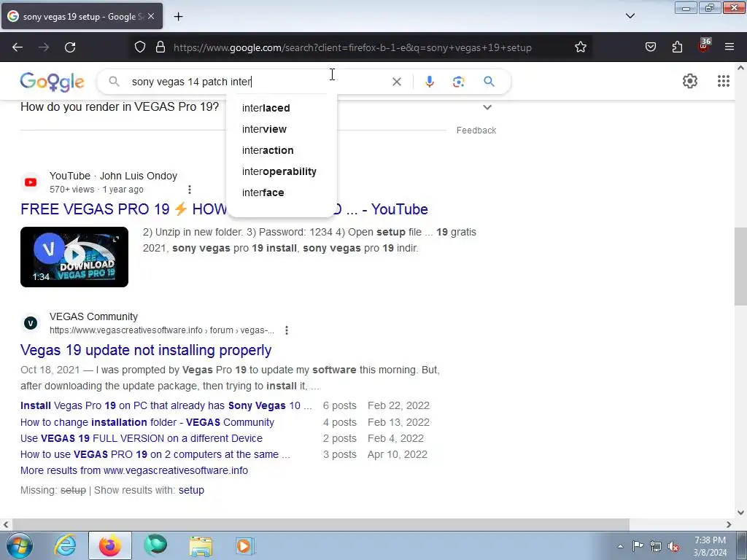747x560 pixels.
Task: Show hidden system tray icons
Action: pyautogui.click(x=620, y=546)
